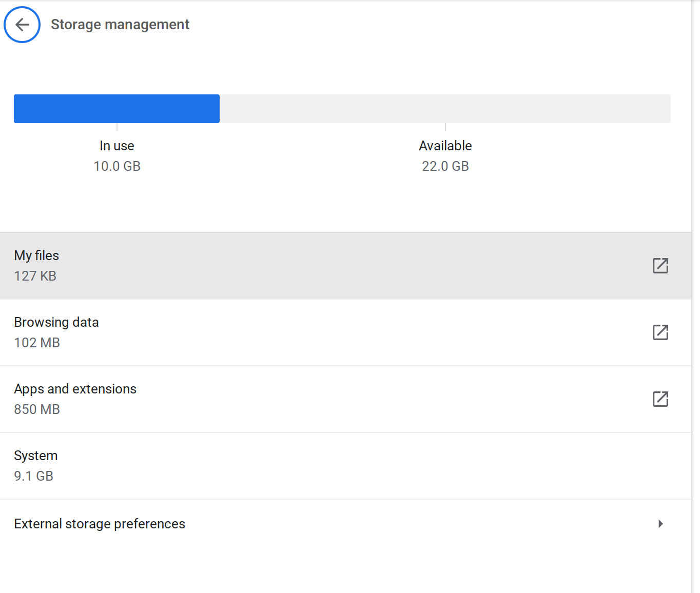Click the 850 MB size text
Viewport: 700px width, 593px height.
(x=37, y=409)
